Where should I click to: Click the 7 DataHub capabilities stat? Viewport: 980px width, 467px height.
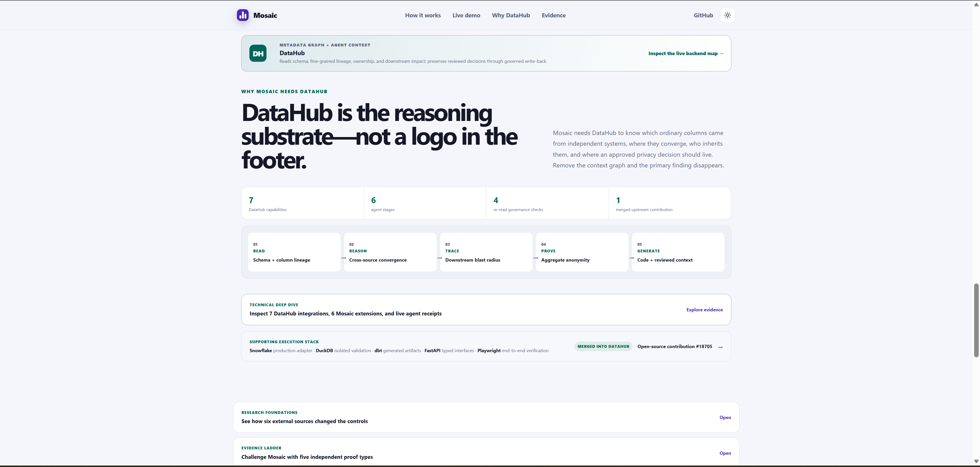point(303,203)
